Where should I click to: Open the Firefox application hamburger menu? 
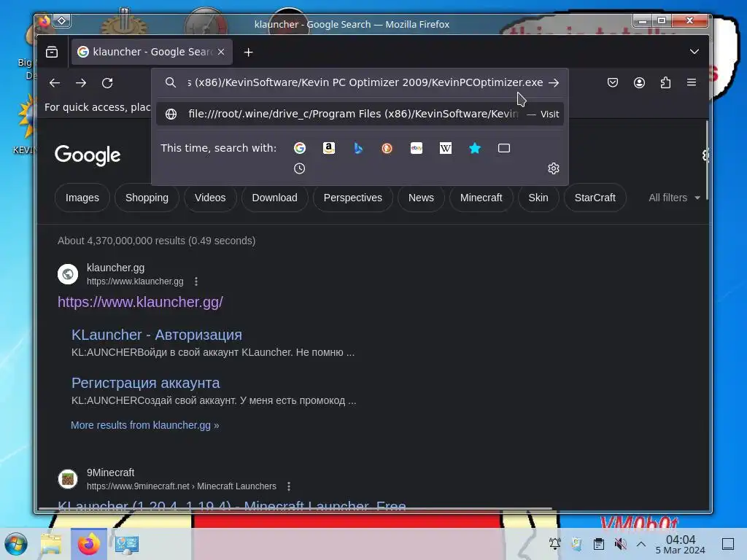click(692, 82)
